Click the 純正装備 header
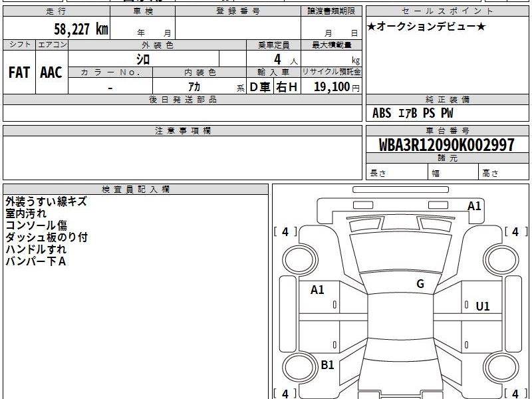Viewport: 532px width, 399px height. (x=447, y=99)
